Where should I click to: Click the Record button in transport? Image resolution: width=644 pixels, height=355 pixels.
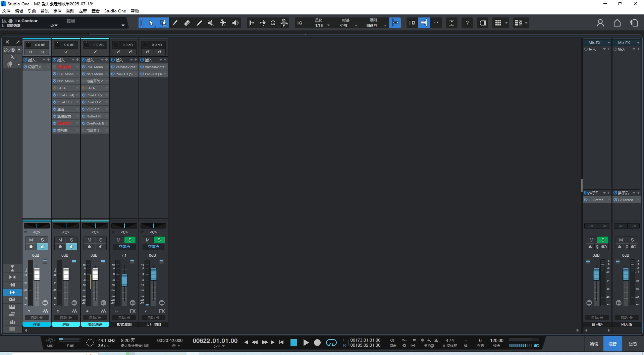pyautogui.click(x=317, y=343)
